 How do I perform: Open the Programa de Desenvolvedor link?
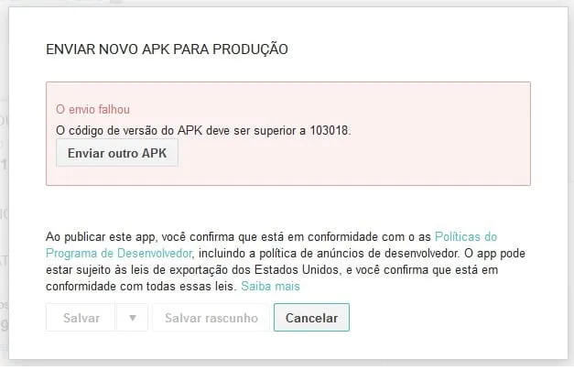(x=119, y=253)
